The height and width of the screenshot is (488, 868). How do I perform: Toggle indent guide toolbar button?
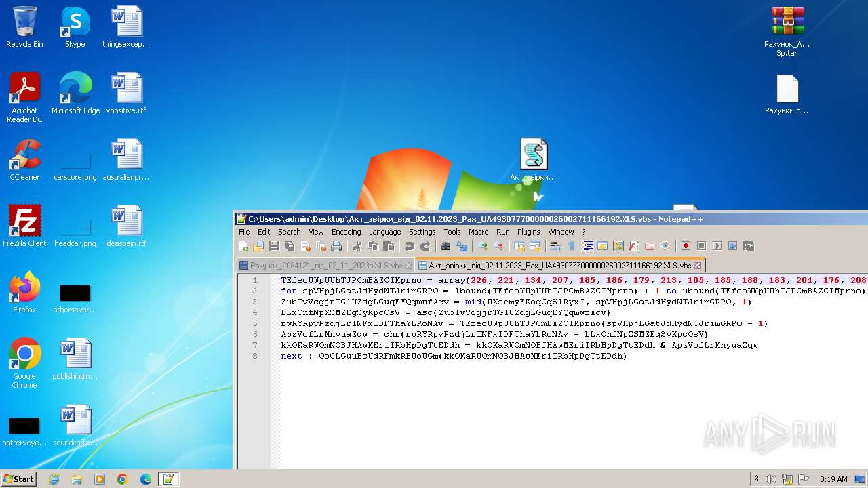point(587,246)
